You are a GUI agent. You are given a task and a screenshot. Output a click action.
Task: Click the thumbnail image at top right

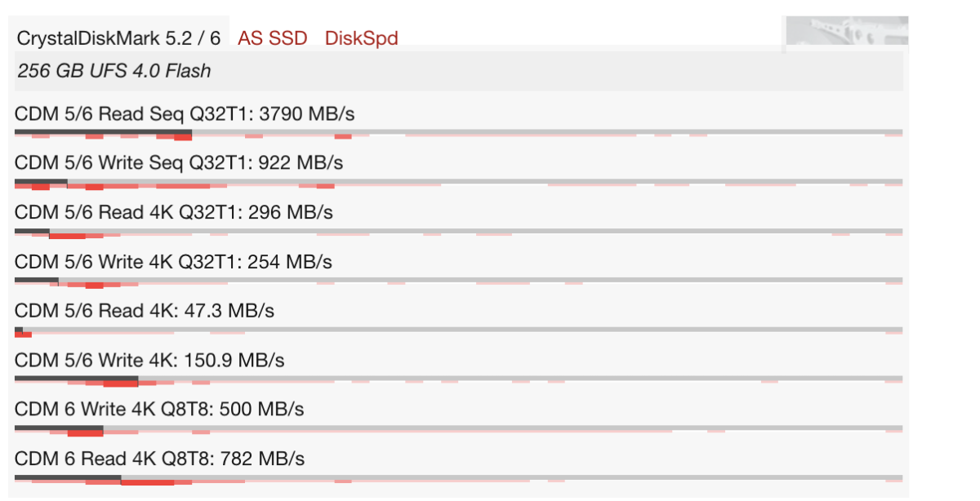tap(846, 33)
